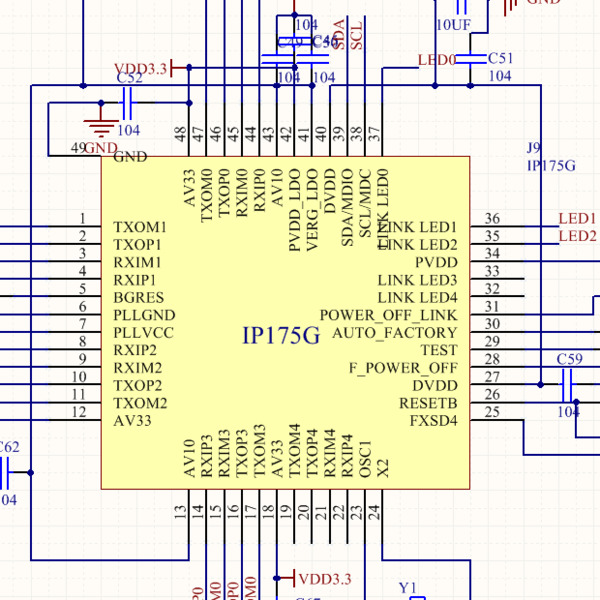Select the IP175G chip body center label

coord(281,336)
